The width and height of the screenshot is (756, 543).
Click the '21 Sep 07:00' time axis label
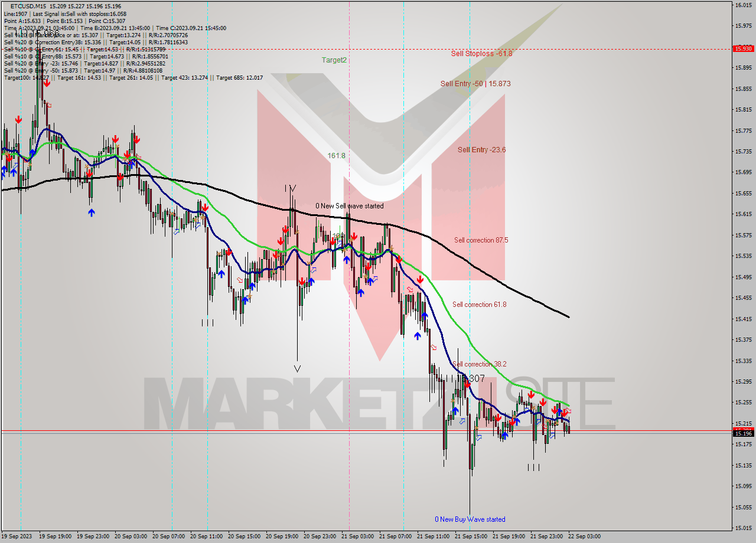pos(395,537)
